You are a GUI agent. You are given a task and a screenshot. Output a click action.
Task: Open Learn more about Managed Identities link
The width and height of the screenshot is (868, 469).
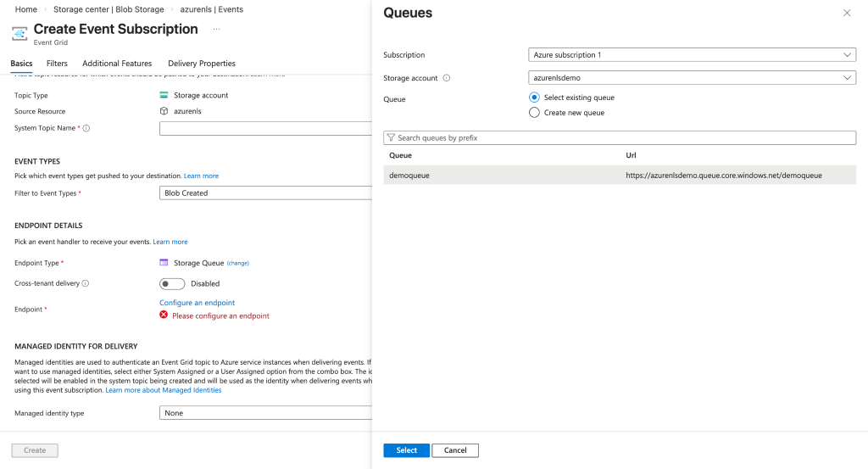click(x=164, y=390)
